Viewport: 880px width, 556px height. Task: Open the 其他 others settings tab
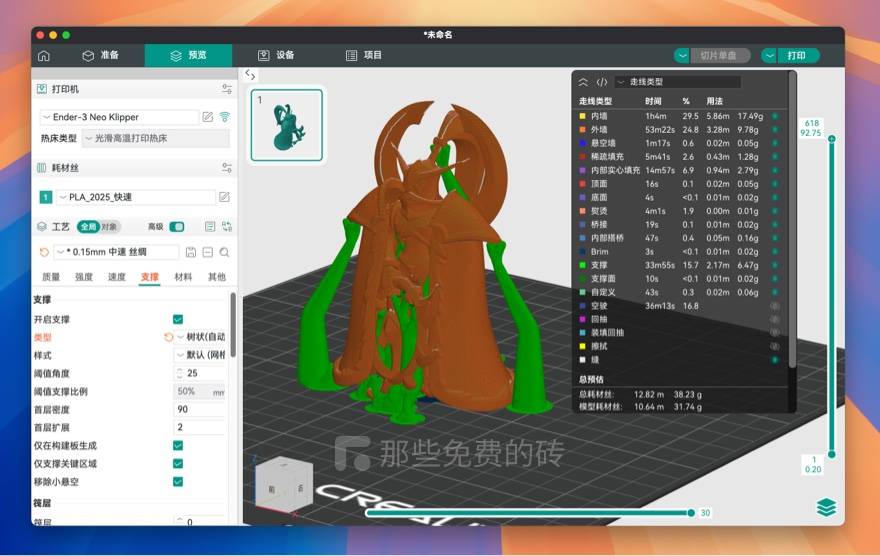click(x=217, y=277)
